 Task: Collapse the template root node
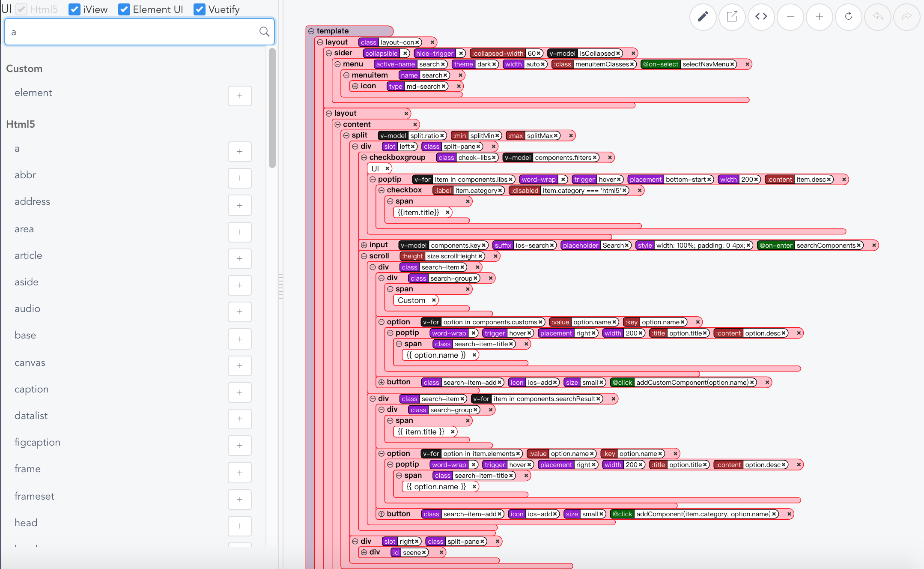(311, 31)
